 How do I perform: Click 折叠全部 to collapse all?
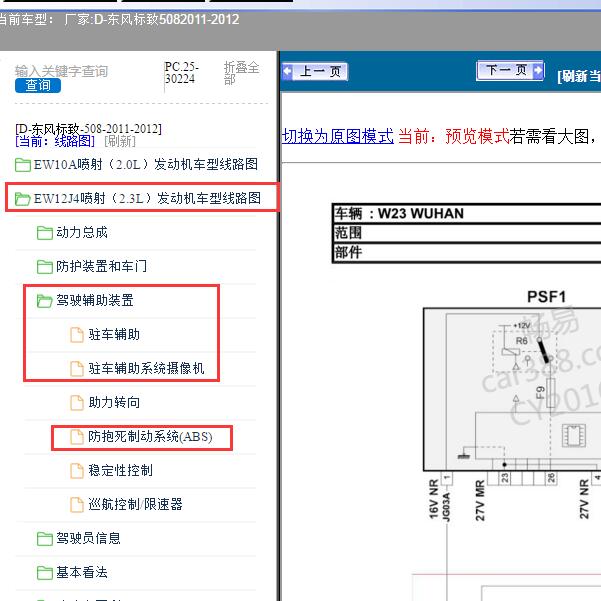[241, 73]
